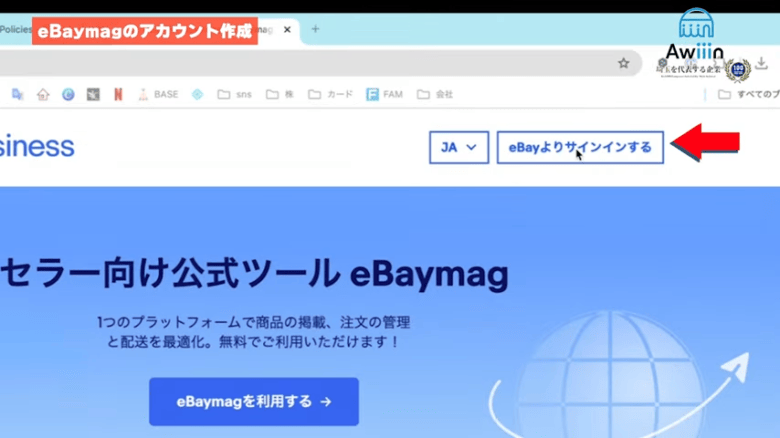The width and height of the screenshot is (780, 438).
Task: Click the bookmark star icon in address bar
Action: pos(623,63)
